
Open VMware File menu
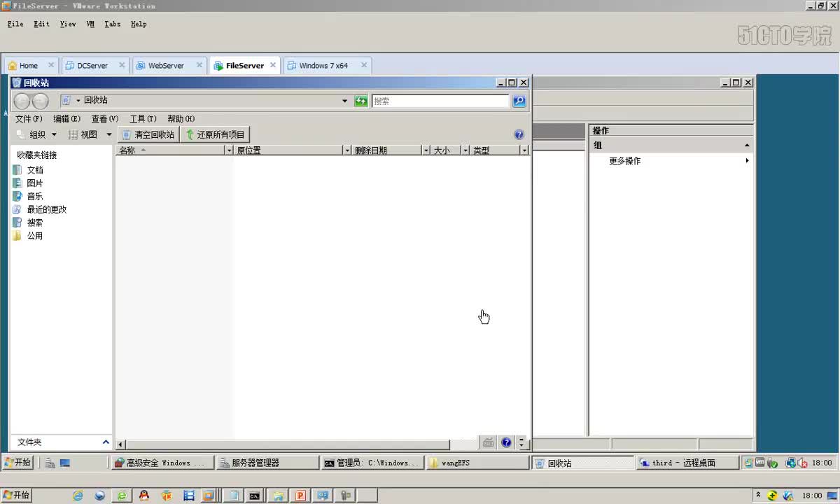coord(15,24)
